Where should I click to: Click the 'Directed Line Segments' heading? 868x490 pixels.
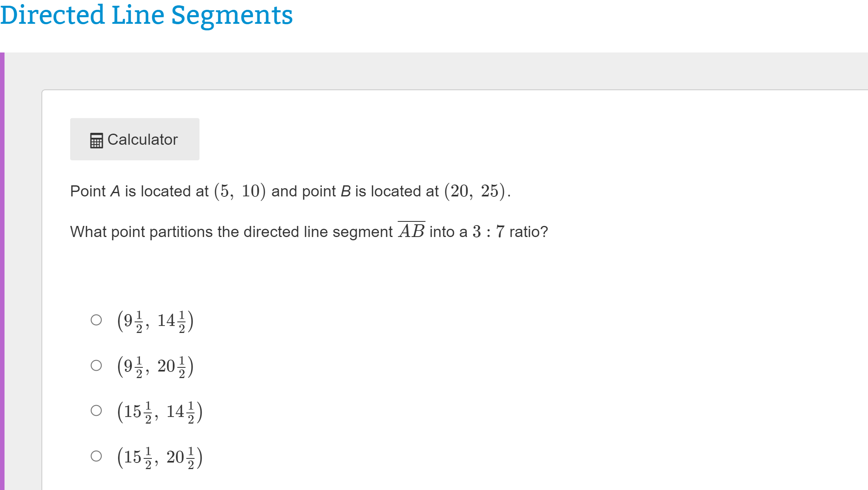[x=147, y=16]
